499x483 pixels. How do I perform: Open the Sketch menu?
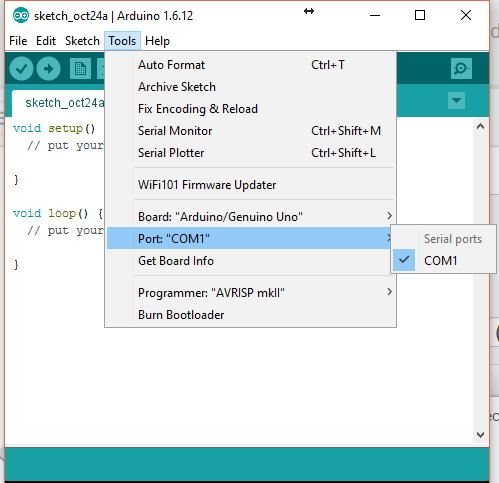[82, 41]
